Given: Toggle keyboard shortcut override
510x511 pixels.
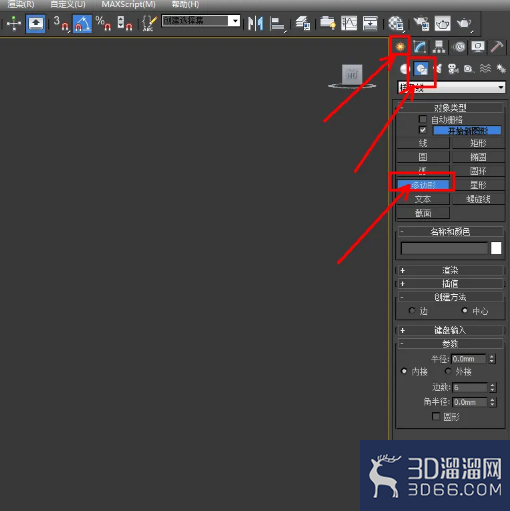Looking at the screenshot, I should click(36, 24).
